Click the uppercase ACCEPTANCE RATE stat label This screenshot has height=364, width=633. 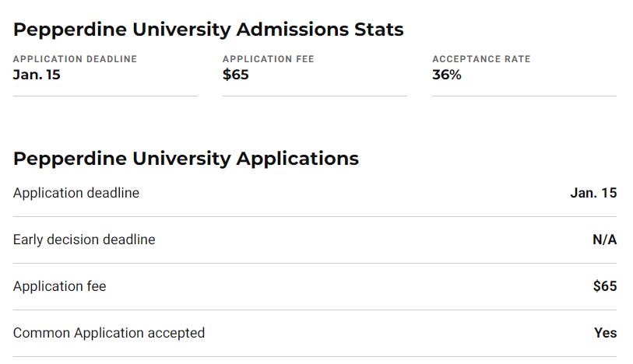(481, 59)
